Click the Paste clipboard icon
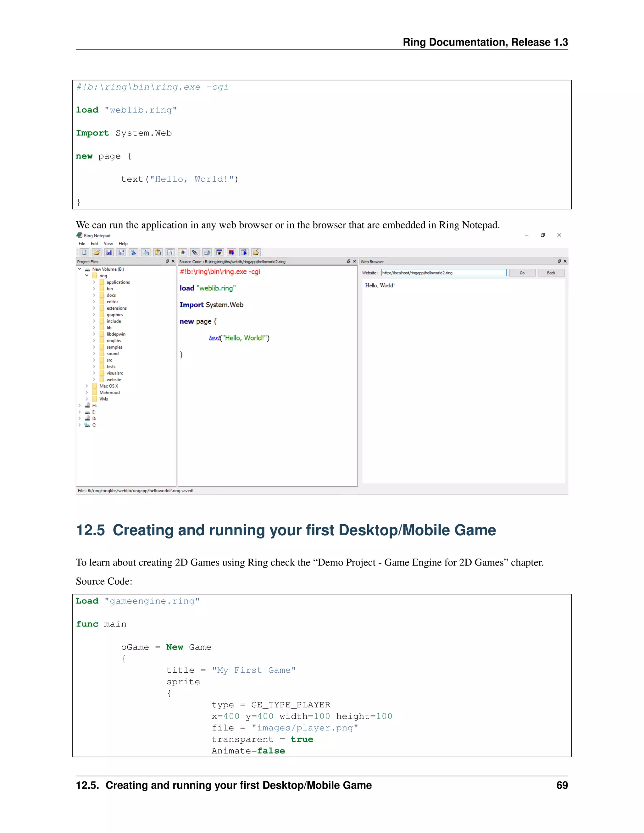The width and height of the screenshot is (644, 833). (x=158, y=252)
